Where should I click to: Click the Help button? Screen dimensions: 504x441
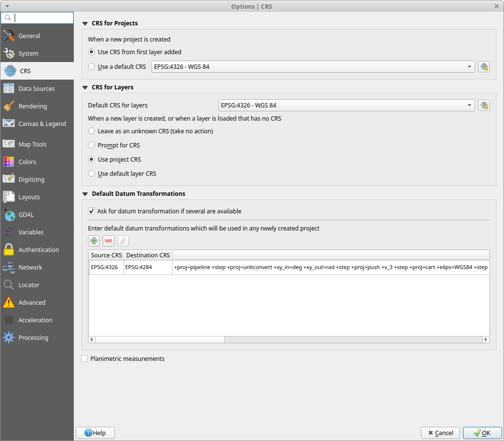click(x=95, y=433)
